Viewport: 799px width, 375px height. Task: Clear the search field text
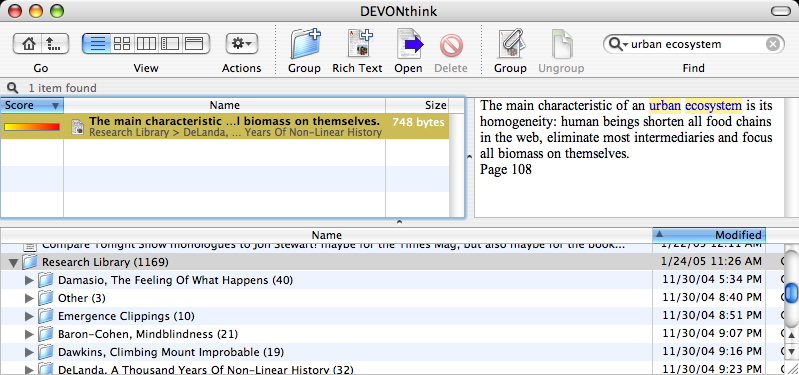click(x=773, y=44)
